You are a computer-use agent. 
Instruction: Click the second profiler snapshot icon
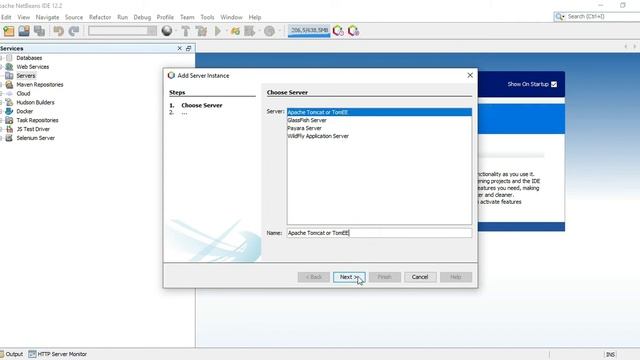(x=353, y=31)
